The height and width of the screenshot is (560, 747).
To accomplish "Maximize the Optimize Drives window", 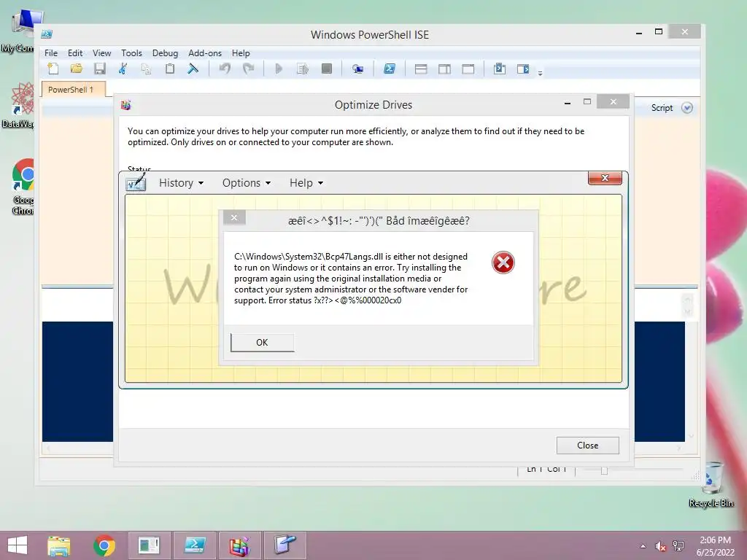I will [x=587, y=102].
